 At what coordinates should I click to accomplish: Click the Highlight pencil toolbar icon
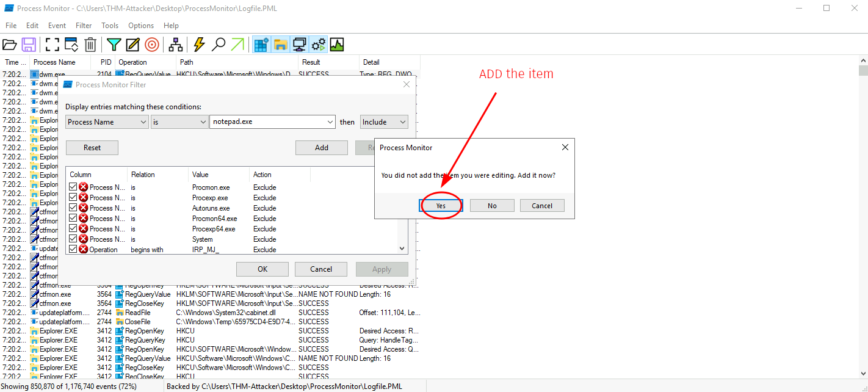coord(133,45)
